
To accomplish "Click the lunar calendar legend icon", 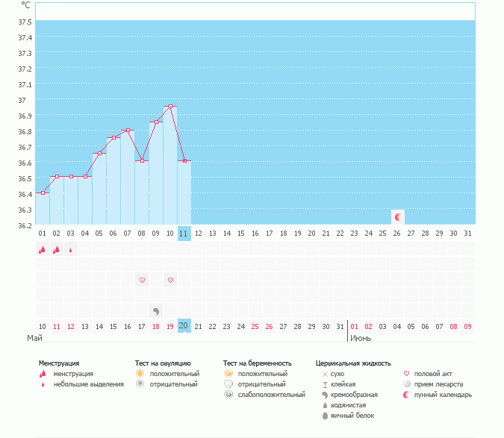I will point(406,394).
